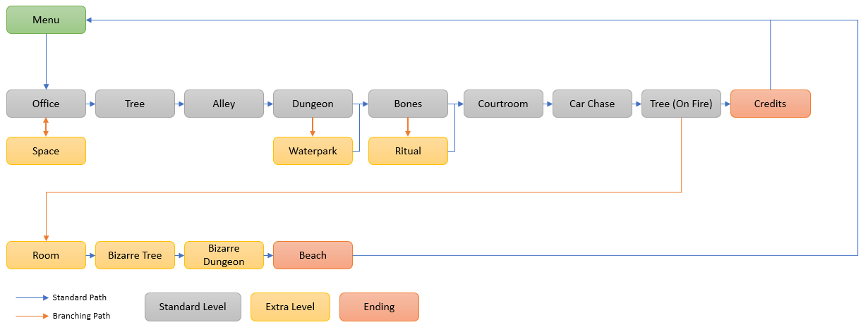Select the Waterpark extra level

[x=313, y=151]
